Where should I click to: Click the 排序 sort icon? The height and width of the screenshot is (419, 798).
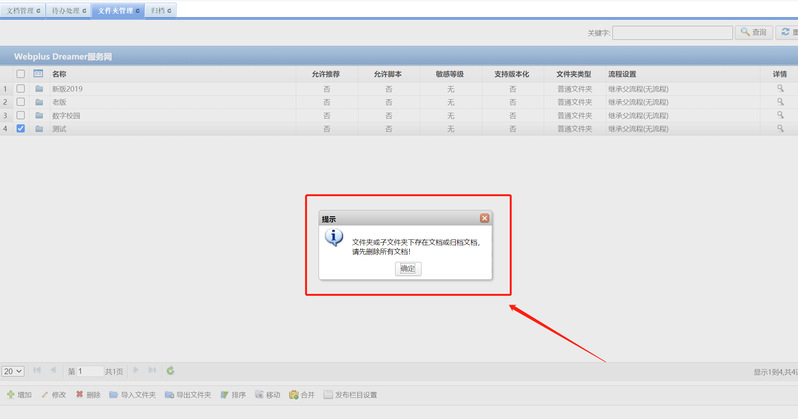(x=225, y=395)
